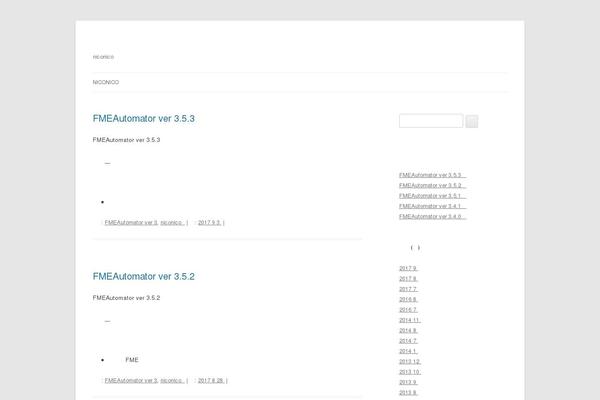Open the 2017.9 archive link
This screenshot has width=600, height=400.
[408, 269]
